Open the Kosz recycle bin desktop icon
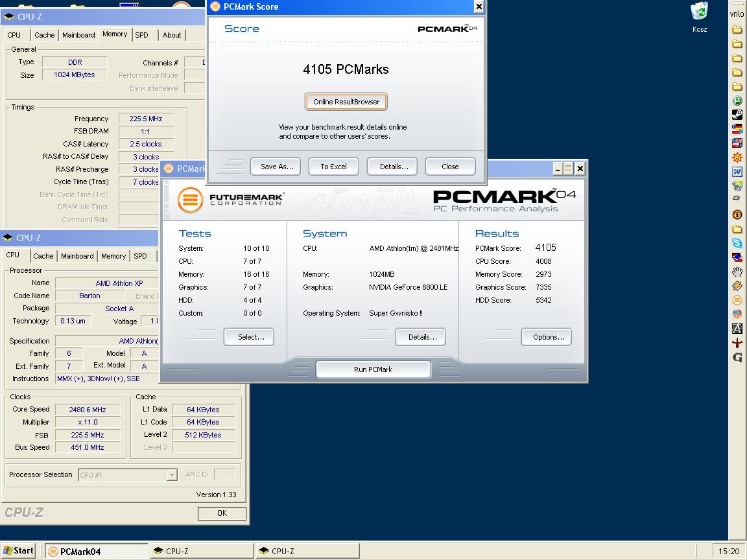Screen dimensions: 747x560 [x=700, y=17]
